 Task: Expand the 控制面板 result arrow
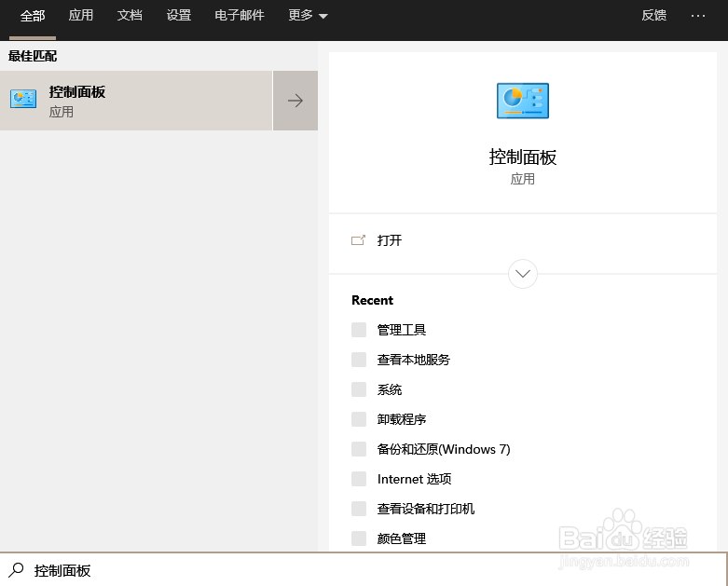click(295, 101)
